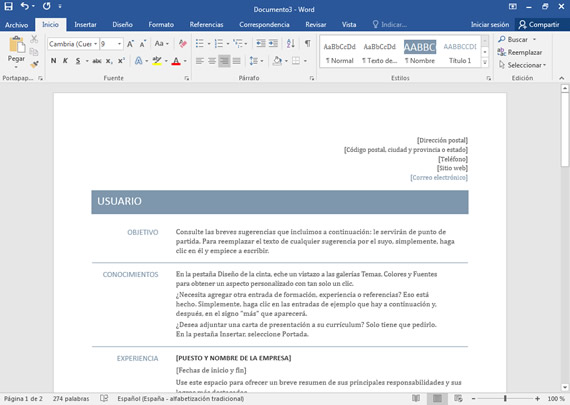Copy selection with the copy icon

click(34, 52)
